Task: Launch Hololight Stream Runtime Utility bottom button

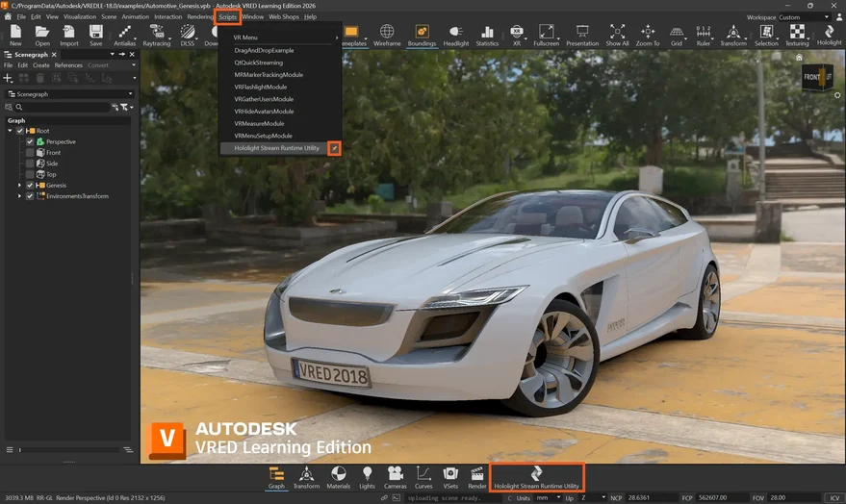Action: click(x=536, y=478)
